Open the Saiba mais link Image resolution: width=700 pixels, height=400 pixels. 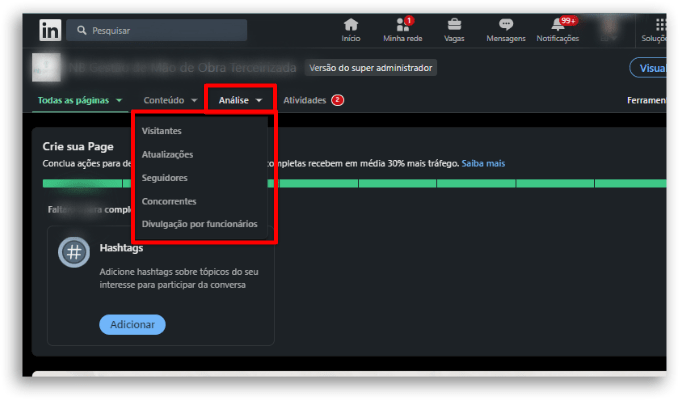[483, 163]
